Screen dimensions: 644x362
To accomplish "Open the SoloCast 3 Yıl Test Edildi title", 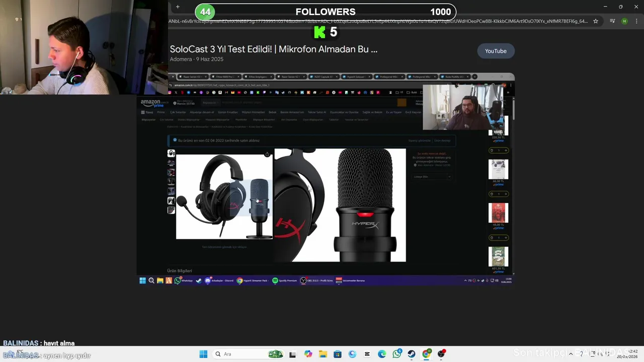I will point(273,49).
